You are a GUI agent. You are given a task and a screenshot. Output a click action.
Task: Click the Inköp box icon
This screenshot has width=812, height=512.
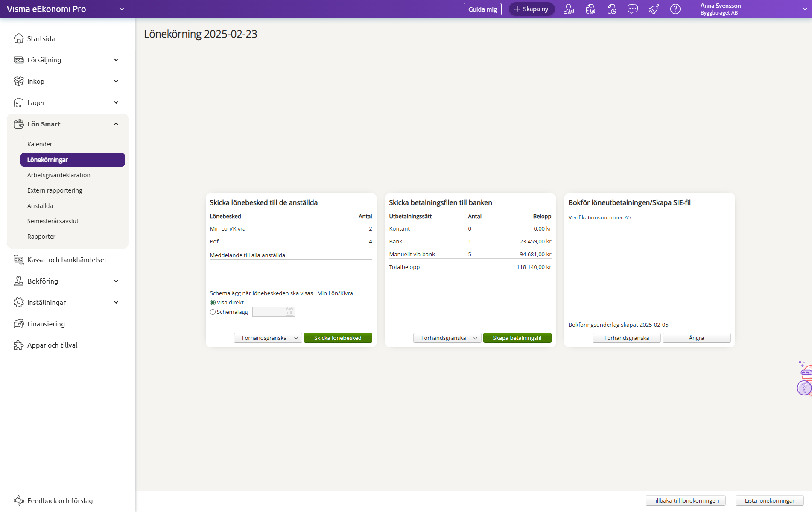pyautogui.click(x=18, y=81)
